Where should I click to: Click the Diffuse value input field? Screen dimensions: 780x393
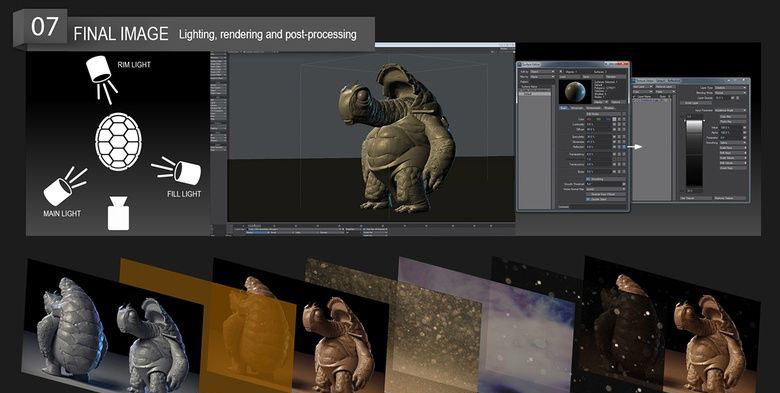pyautogui.click(x=599, y=129)
